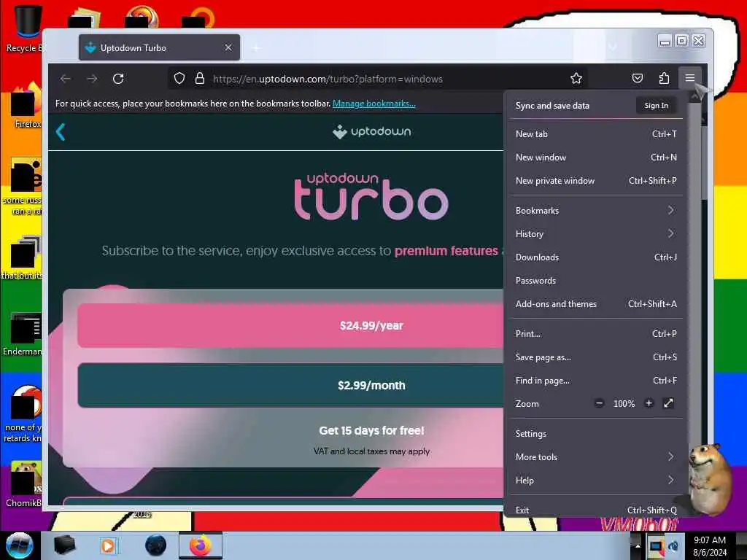Screen dimensions: 747x560
Task: Select New tab menu item
Action: (x=596, y=134)
